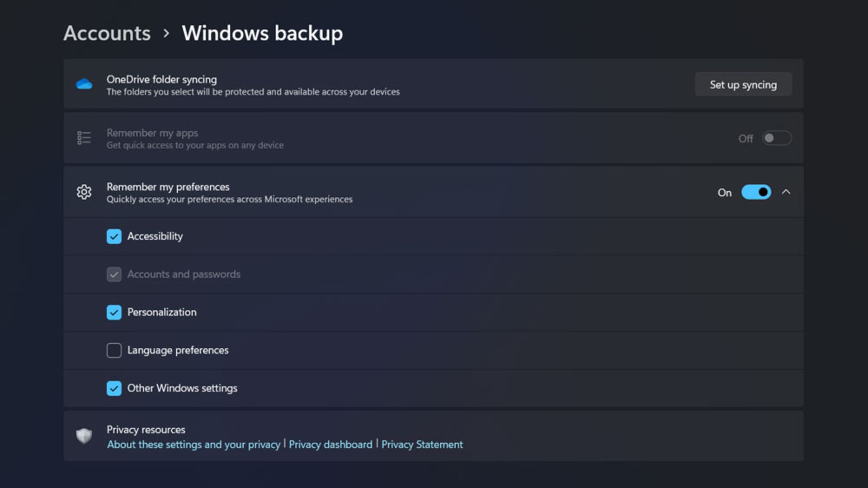
Task: Click the Accounts and passwords checkbox
Action: point(114,275)
